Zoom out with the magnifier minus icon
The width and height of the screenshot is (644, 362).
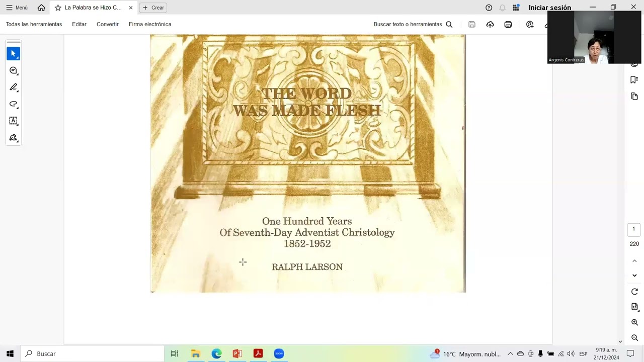coord(634,338)
